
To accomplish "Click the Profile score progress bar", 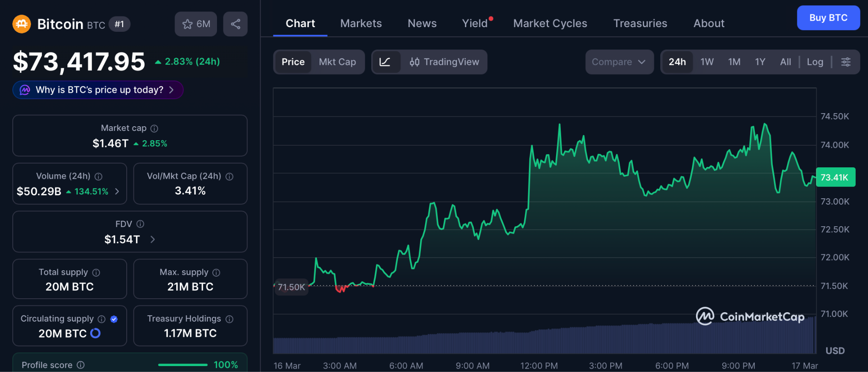I will click(x=183, y=365).
